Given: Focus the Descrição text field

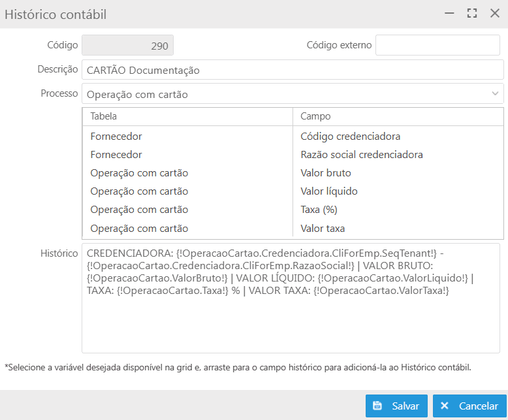Looking at the screenshot, I should [x=293, y=70].
